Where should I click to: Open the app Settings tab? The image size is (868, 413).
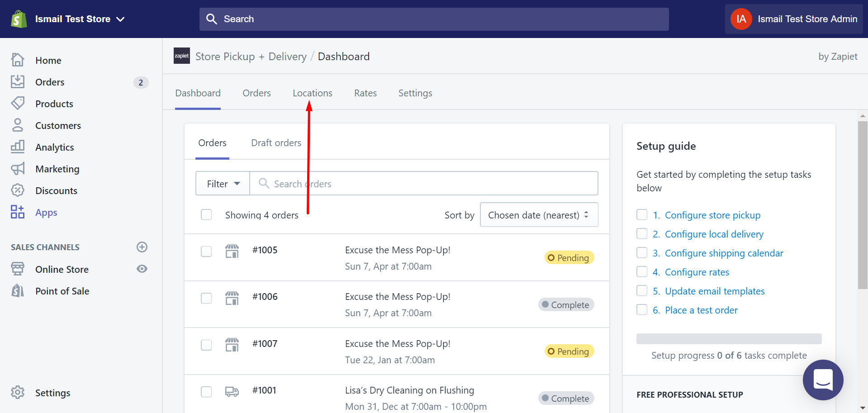click(x=415, y=93)
